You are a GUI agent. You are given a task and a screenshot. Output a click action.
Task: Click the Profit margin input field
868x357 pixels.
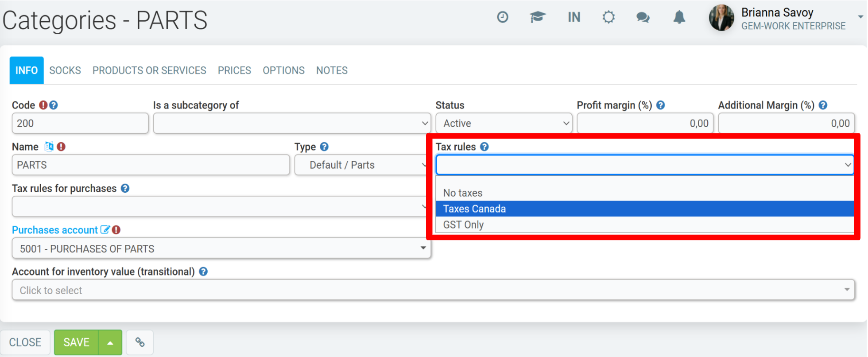(645, 123)
